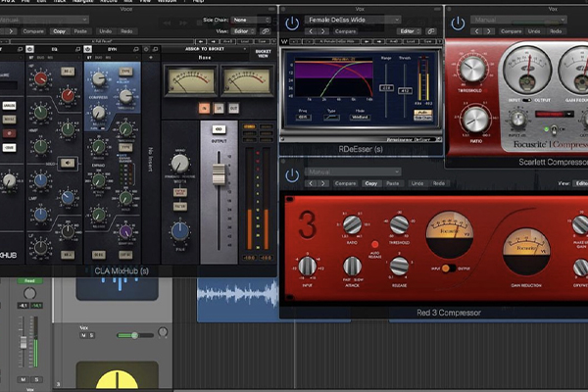Click the RDeEsser Freq value field
This screenshot has height=392, width=588.
point(303,118)
